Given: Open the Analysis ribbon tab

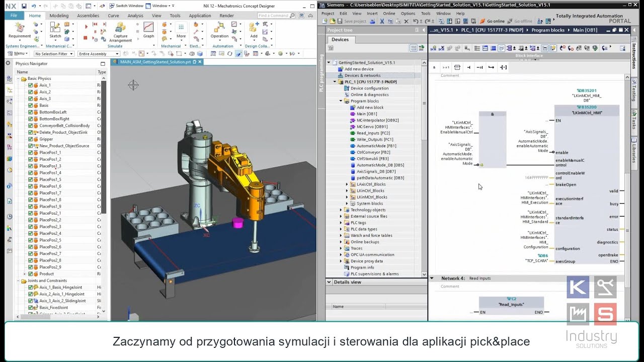Looking at the screenshot, I should point(135,16).
